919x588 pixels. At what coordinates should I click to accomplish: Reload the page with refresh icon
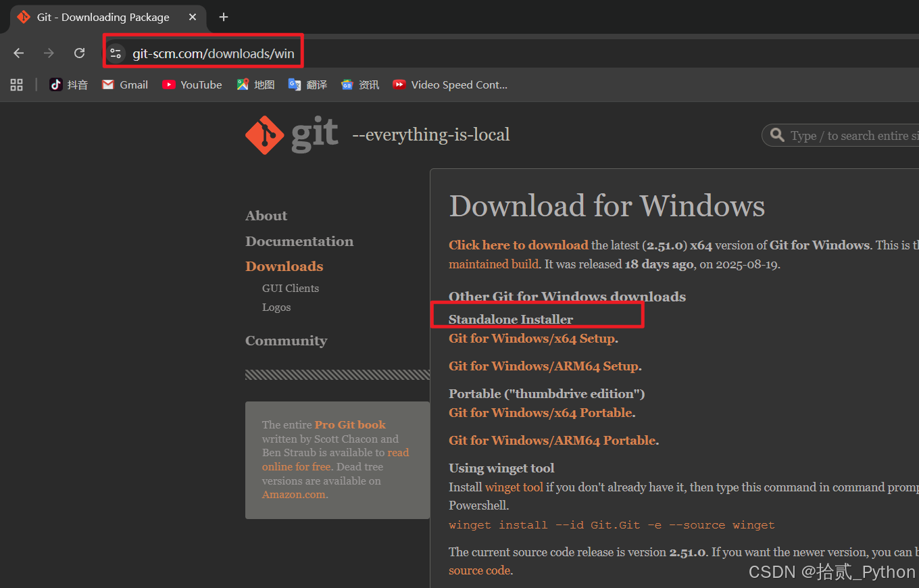[x=79, y=53]
